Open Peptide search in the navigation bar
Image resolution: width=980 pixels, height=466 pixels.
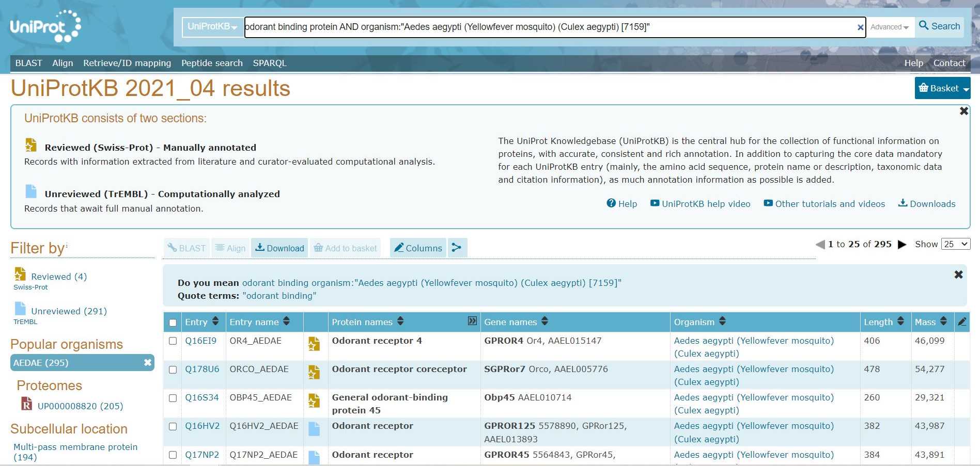click(x=212, y=63)
